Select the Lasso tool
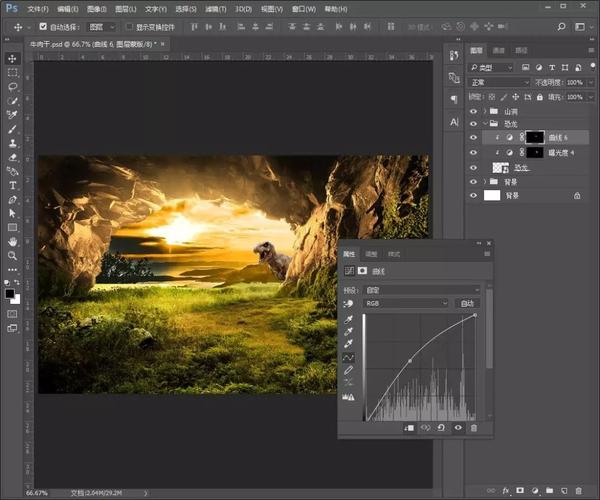Viewport: 600px width, 500px height. click(12, 87)
